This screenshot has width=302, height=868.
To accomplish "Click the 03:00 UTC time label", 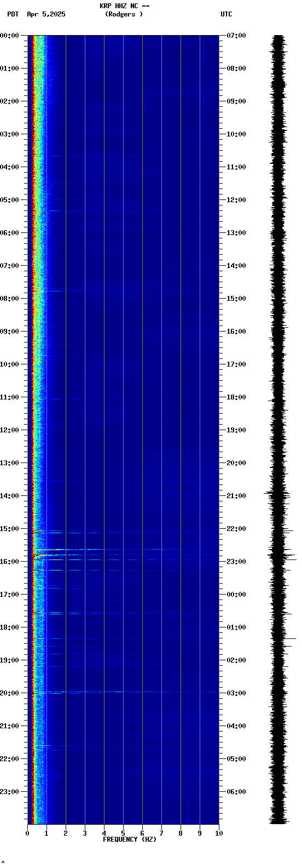I will point(236,693).
